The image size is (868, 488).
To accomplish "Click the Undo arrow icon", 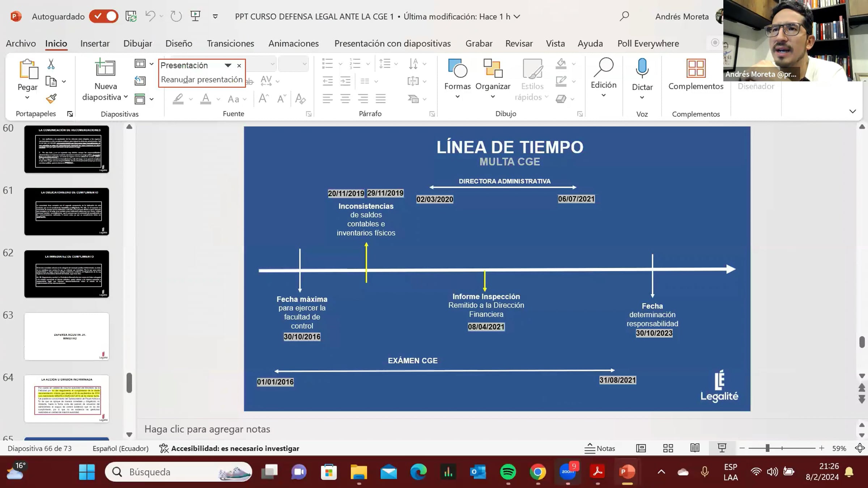I will tap(150, 16).
